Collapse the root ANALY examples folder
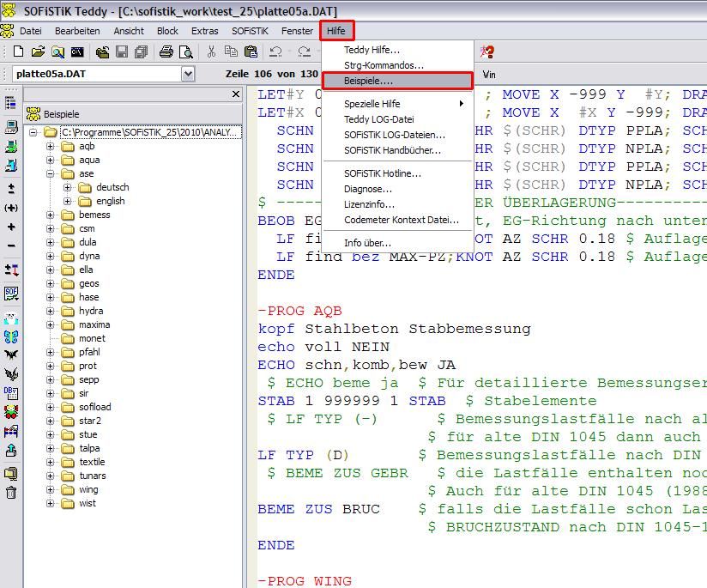The width and height of the screenshot is (707, 588). [x=33, y=132]
